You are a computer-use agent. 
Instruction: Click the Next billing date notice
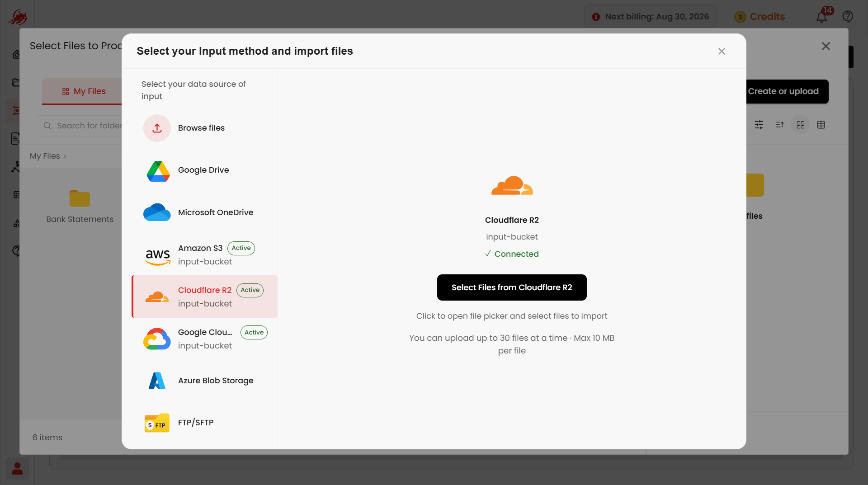tap(651, 17)
